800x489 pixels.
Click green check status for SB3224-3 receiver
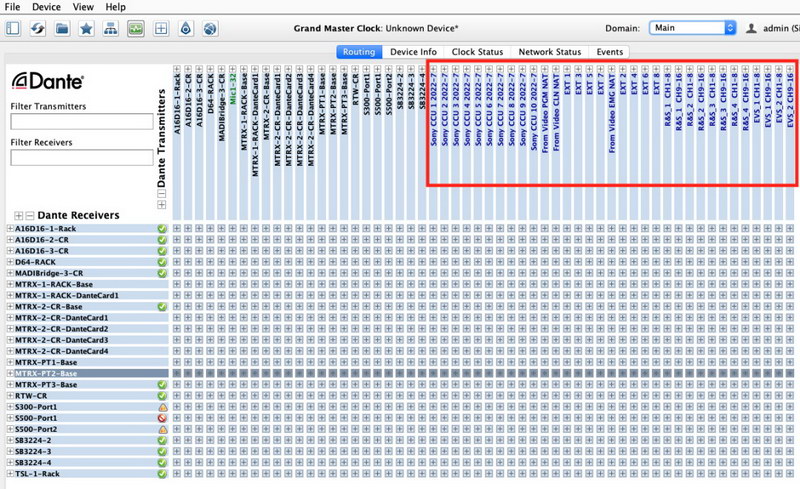point(162,452)
